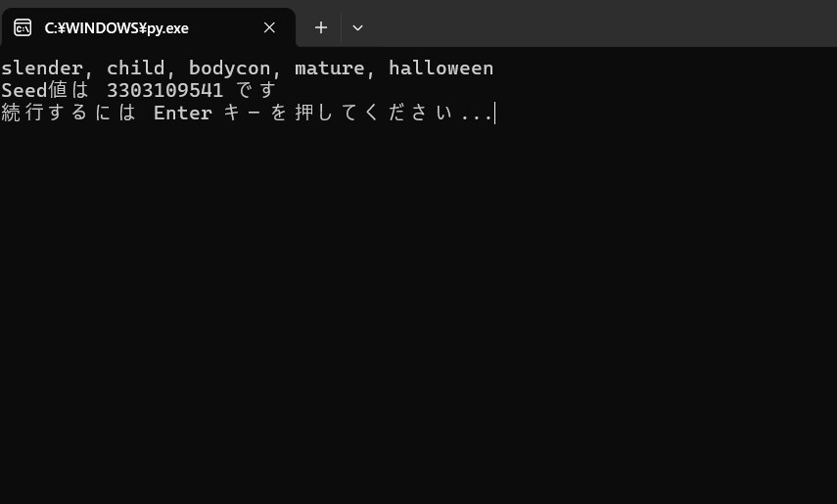Click the word "Enter" in the prompt line

[183, 113]
